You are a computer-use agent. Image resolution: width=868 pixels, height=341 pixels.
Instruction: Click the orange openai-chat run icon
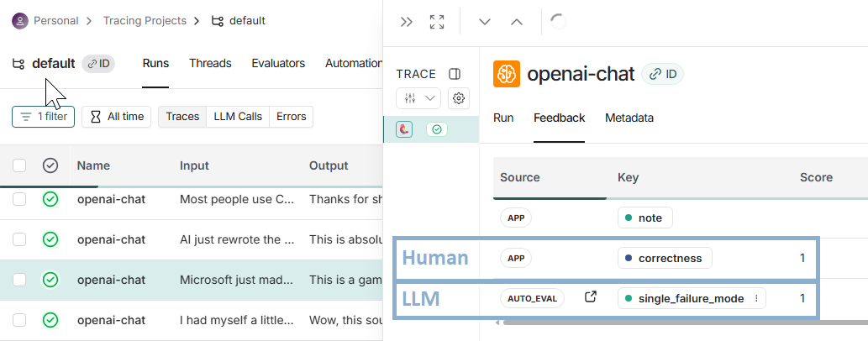[507, 74]
